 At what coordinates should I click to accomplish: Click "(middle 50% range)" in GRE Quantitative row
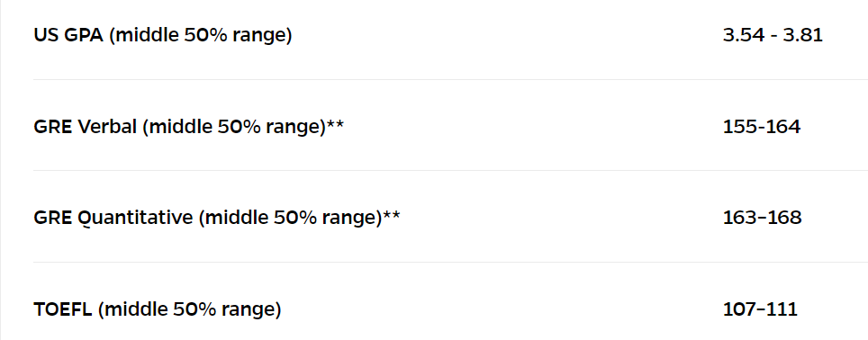290,218
